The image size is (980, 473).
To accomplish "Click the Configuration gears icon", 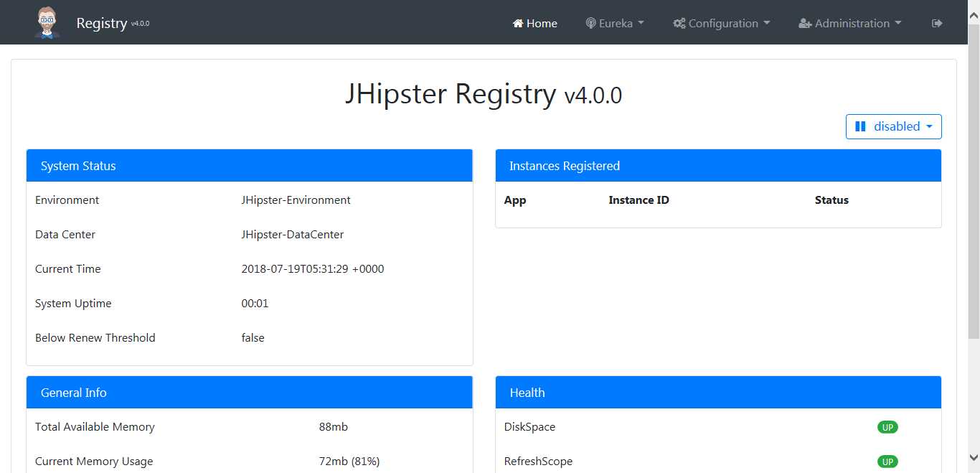I will [x=679, y=23].
